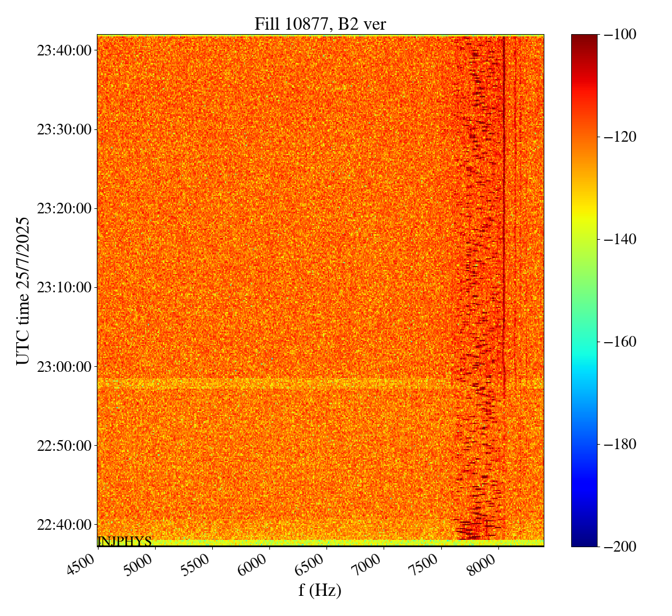Click the dark blue bottom of the colorbar
The height and width of the screenshot is (616, 672).
[x=584, y=540]
